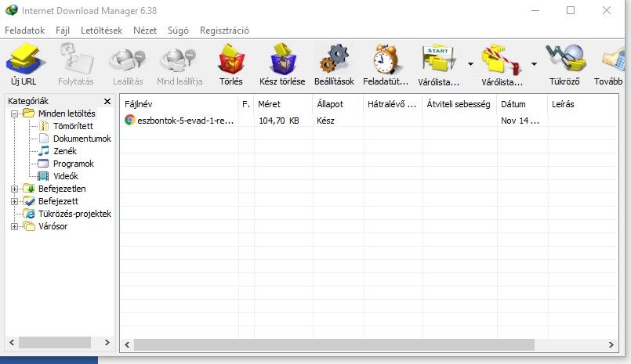Screen dimensions: 631x364
Task: Maximize the Internet Download Manager window
Action: [x=571, y=10]
